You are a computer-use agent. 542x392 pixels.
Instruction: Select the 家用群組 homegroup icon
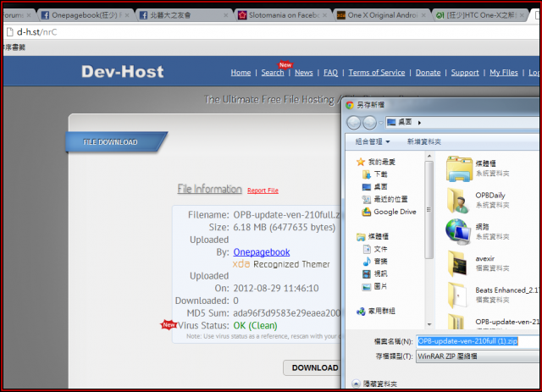(x=361, y=312)
